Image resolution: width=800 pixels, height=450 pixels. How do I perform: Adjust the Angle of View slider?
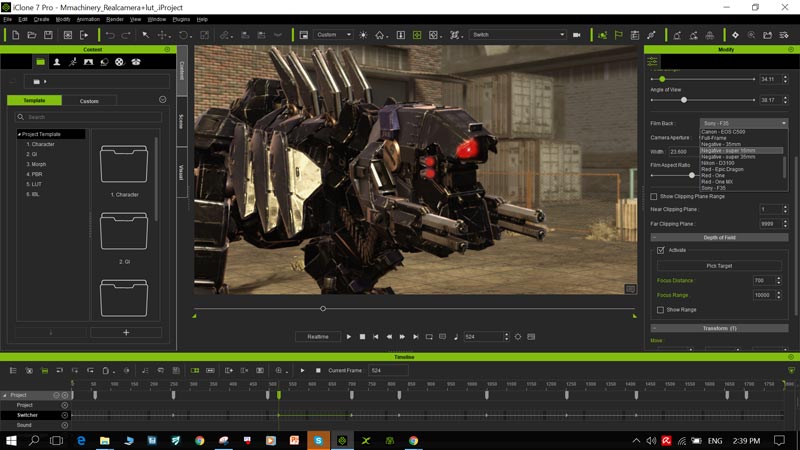click(x=684, y=100)
